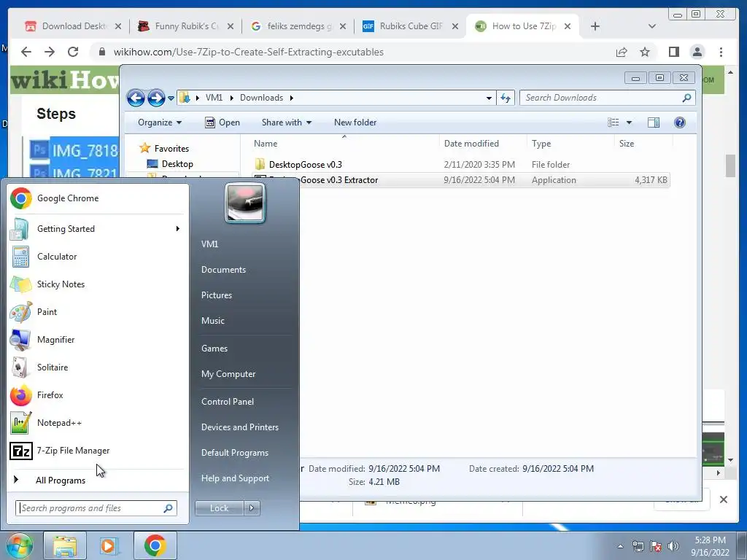Refresh the Downloads folder view
Viewport: 747px width, 560px height.
[506, 98]
